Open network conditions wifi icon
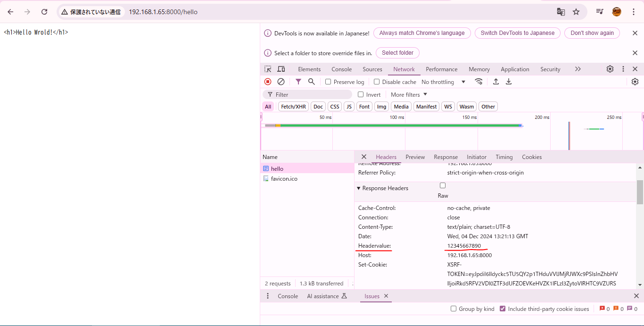The height and width of the screenshot is (326, 644). [x=479, y=82]
